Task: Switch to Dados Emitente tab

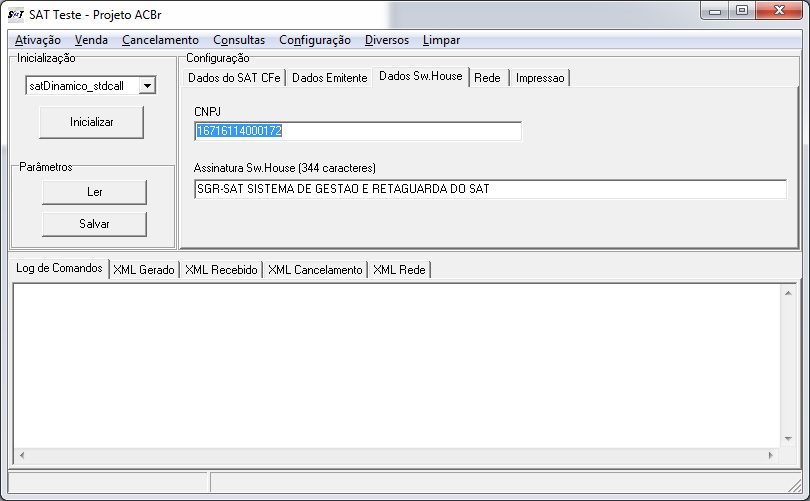Action: pos(330,78)
